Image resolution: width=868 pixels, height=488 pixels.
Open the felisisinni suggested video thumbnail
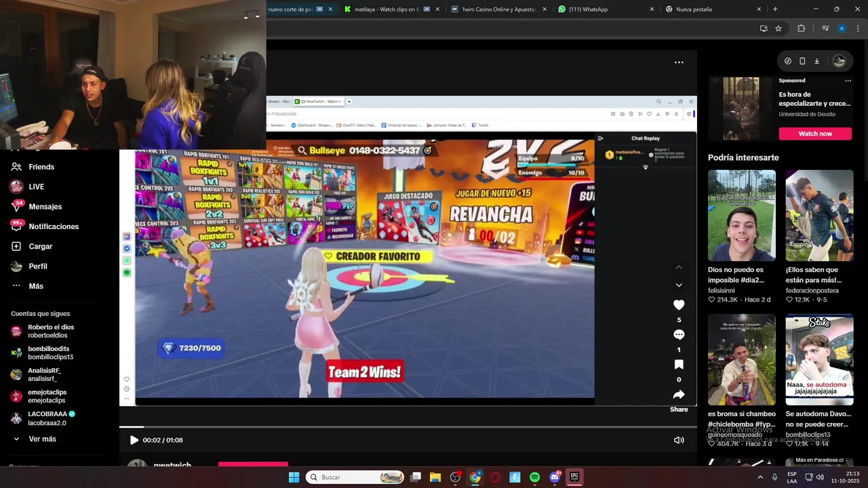(x=742, y=216)
